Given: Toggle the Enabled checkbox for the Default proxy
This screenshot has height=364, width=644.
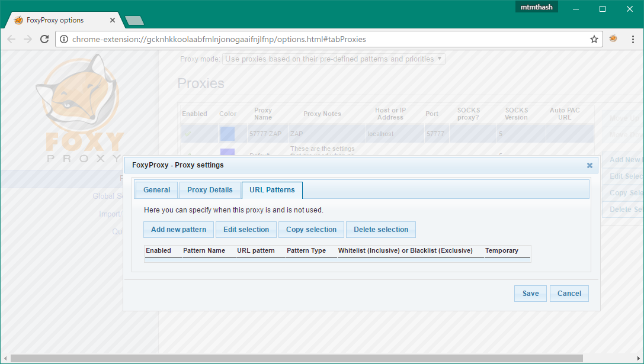Looking at the screenshot, I should [191, 155].
